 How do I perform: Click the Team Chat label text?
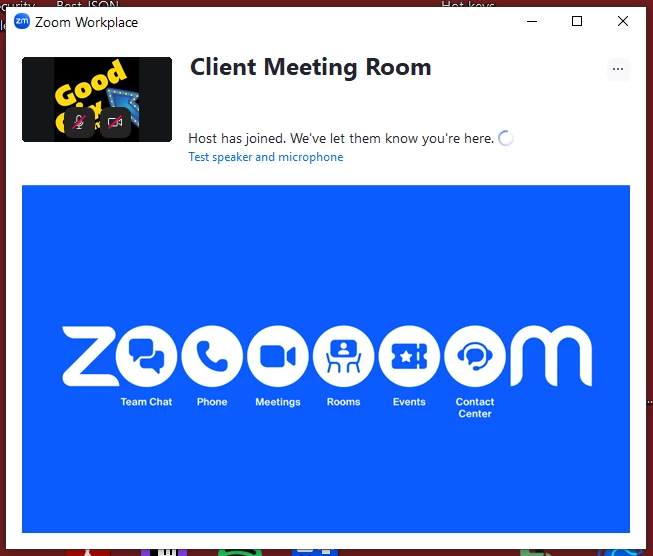pos(146,402)
